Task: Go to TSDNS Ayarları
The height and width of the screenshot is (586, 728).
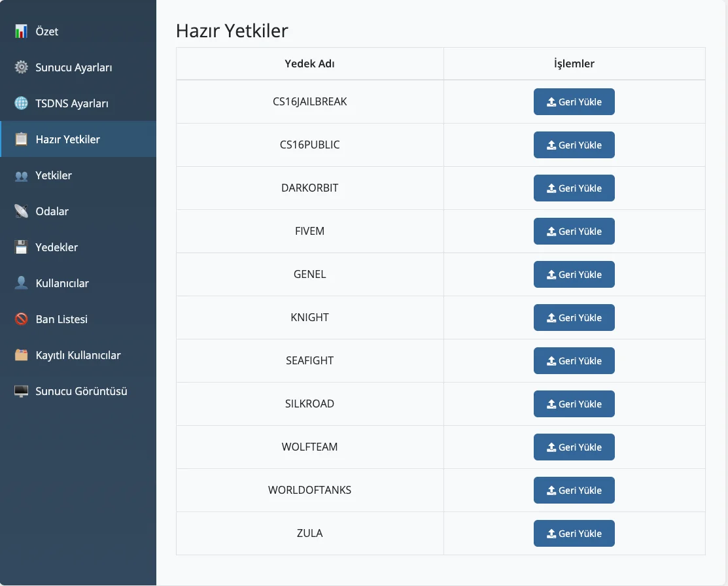Action: point(78,103)
